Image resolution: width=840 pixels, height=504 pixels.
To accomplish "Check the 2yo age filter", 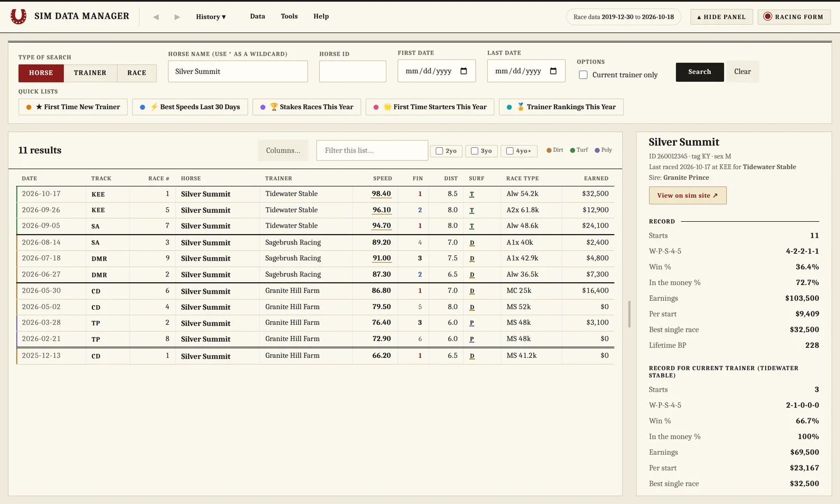I will 439,151.
